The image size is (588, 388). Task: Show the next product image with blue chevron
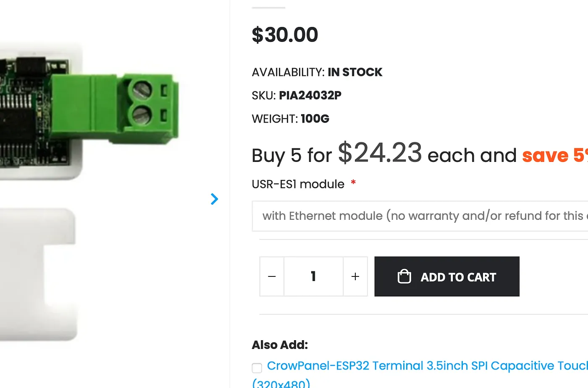click(214, 199)
